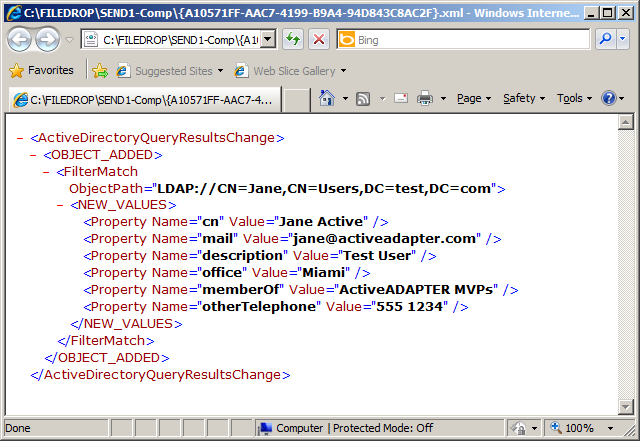Start search with the magnifier icon
The height and width of the screenshot is (441, 640).
click(605, 40)
